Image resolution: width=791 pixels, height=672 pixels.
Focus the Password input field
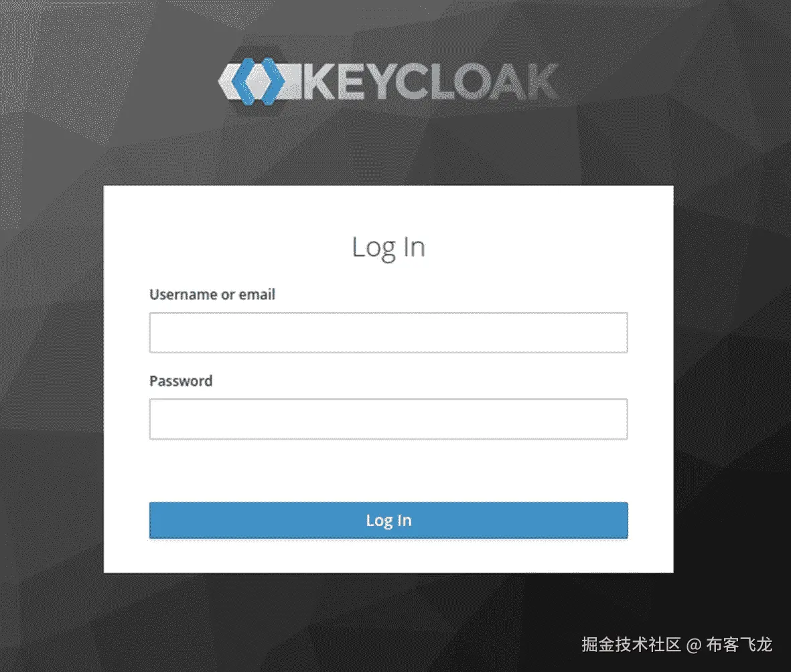point(388,419)
